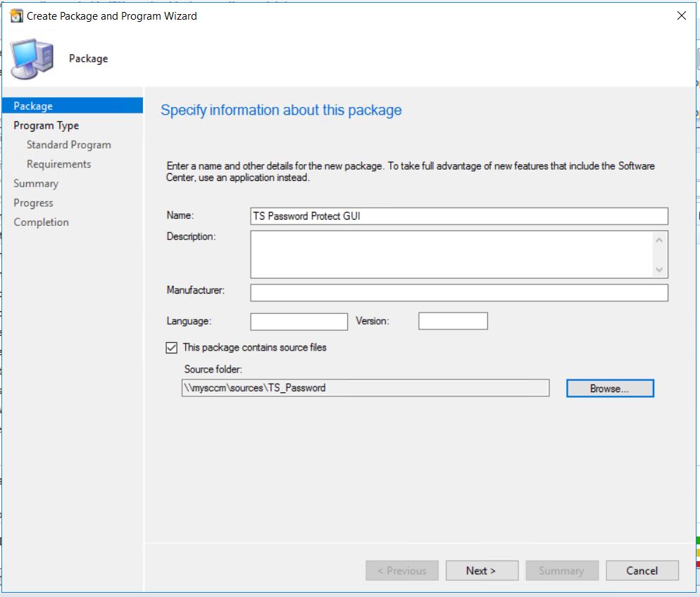Click the disabled Summary button
The height and width of the screenshot is (597, 700).
[x=562, y=570]
